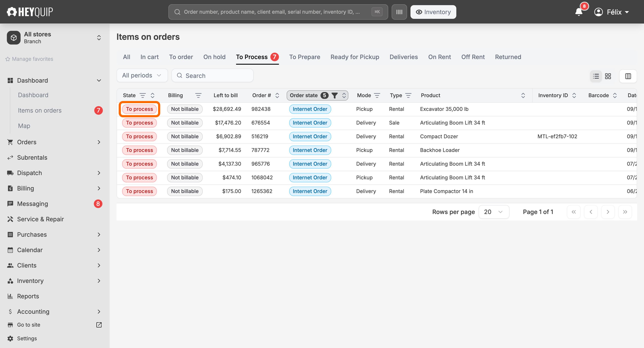Image resolution: width=644 pixels, height=348 pixels.
Task: Collapse Dashboard sidebar section
Action: coord(99,80)
